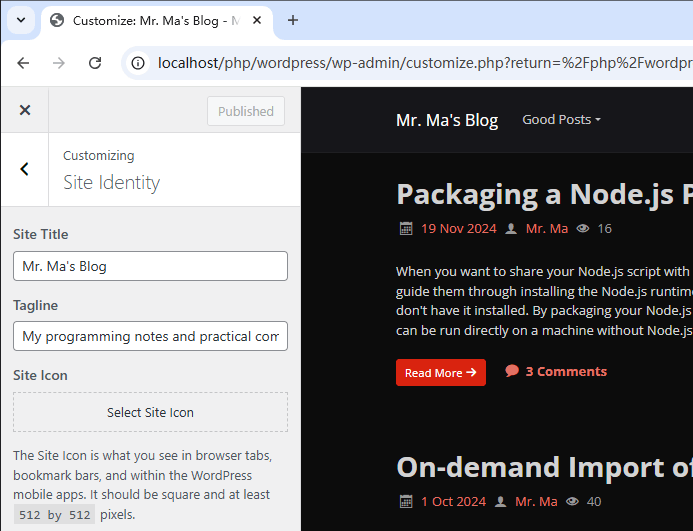The width and height of the screenshot is (693, 531).
Task: Click the eye views icon beside 16
Action: [583, 229]
